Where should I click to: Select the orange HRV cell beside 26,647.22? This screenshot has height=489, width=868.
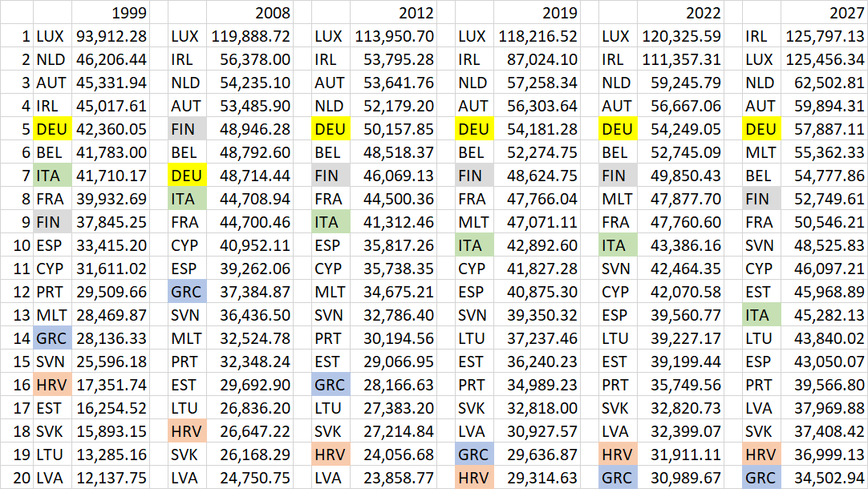[187, 431]
